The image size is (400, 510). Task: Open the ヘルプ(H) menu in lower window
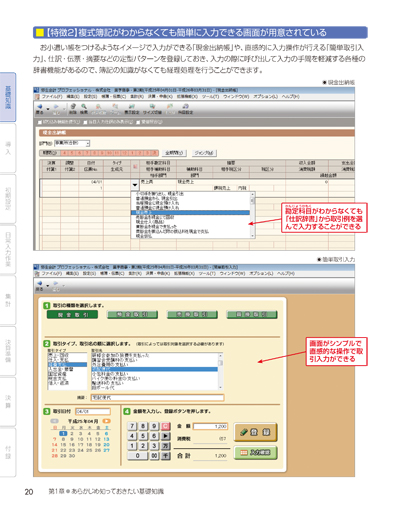click(x=286, y=273)
